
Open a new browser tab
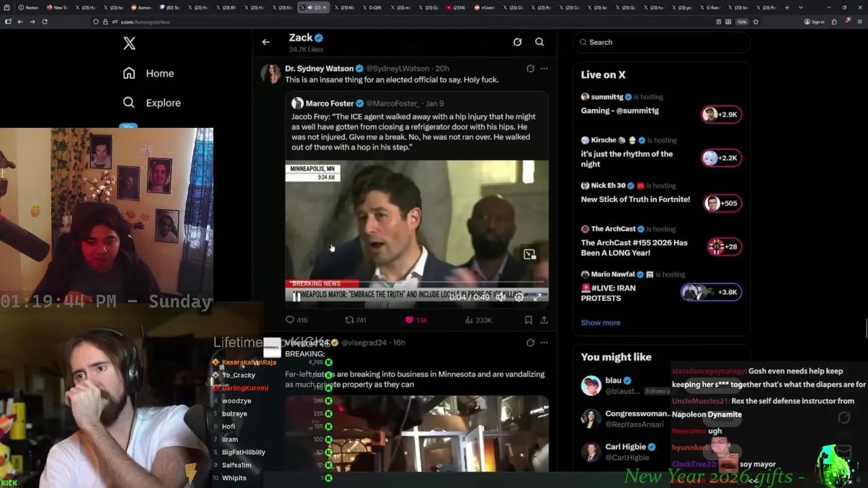[786, 7]
